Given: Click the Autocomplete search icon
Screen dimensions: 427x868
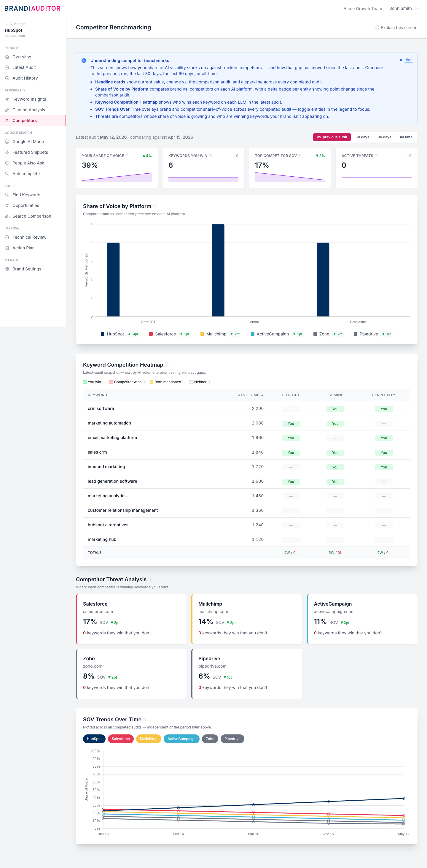Looking at the screenshot, I should pos(7,174).
